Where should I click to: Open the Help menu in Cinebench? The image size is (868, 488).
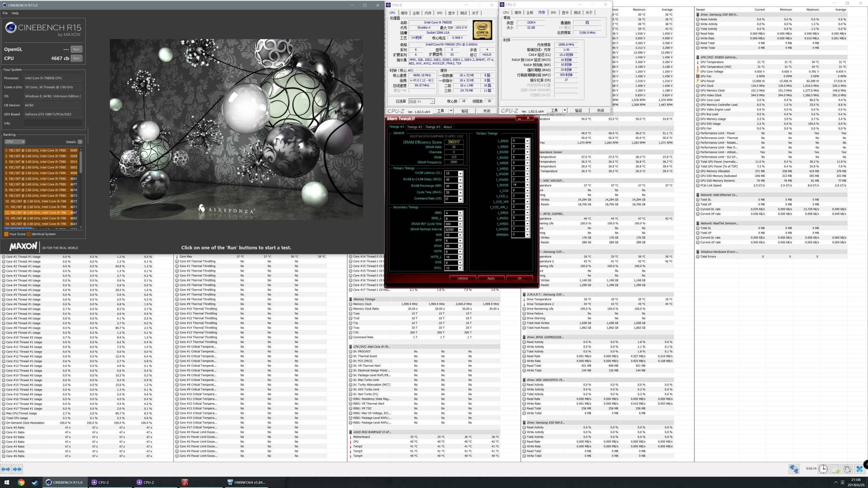(x=15, y=13)
